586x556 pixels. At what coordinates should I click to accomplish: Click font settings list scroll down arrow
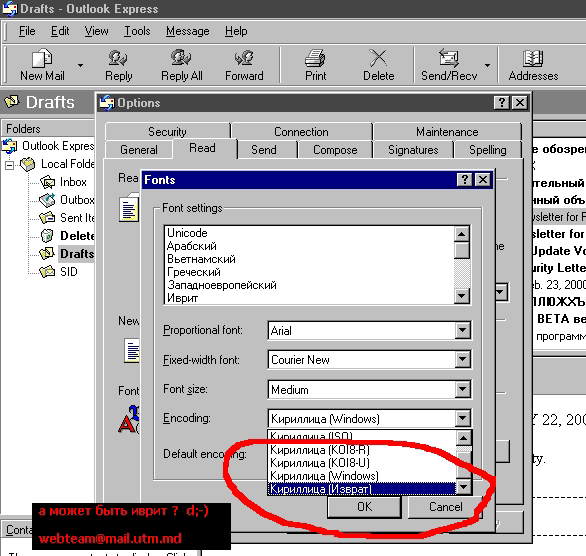pyautogui.click(x=462, y=296)
